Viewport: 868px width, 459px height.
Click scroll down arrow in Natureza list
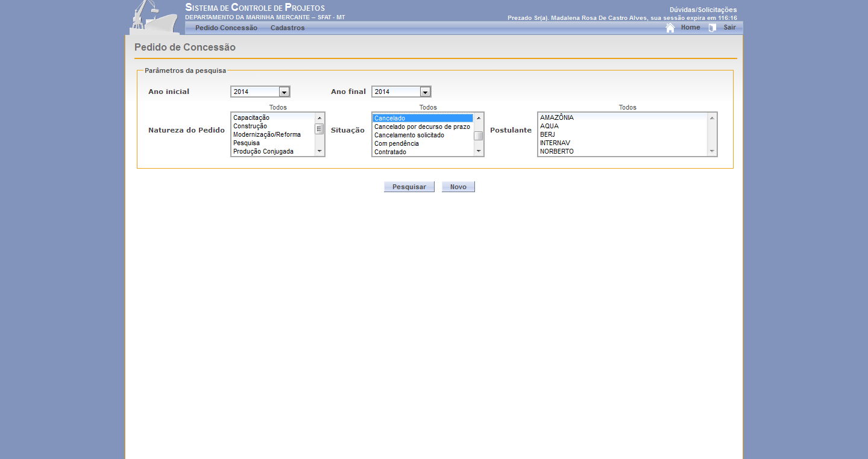pyautogui.click(x=319, y=151)
